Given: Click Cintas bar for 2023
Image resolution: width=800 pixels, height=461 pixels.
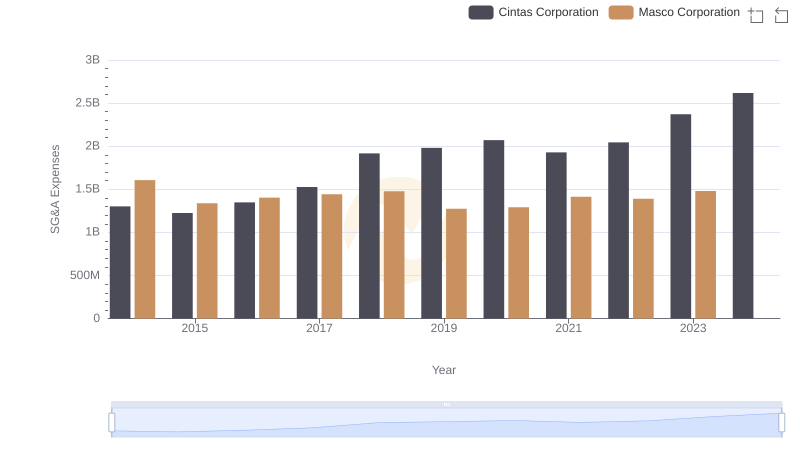Looking at the screenshot, I should [681, 216].
